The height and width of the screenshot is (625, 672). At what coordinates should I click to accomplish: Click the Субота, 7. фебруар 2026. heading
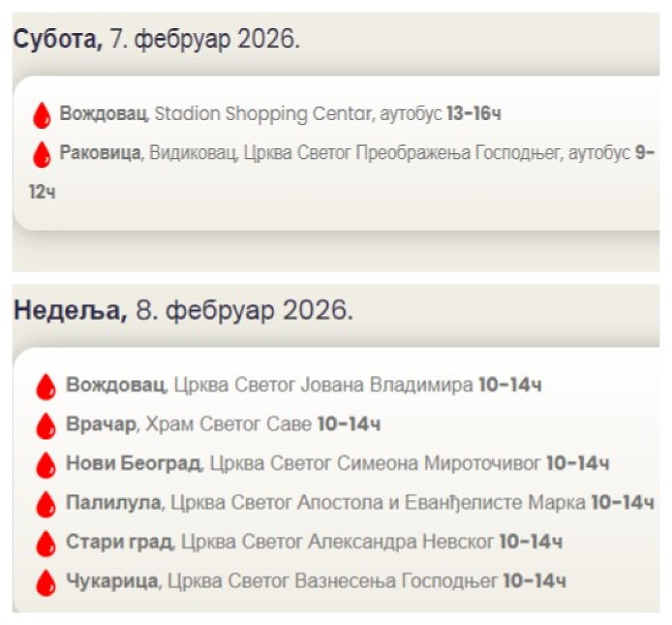tap(157, 40)
